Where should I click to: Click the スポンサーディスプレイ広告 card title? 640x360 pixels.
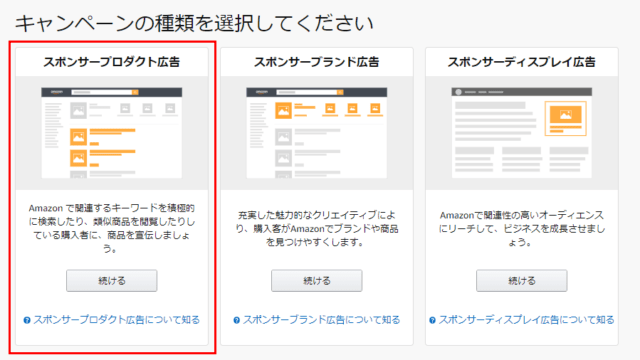521,62
